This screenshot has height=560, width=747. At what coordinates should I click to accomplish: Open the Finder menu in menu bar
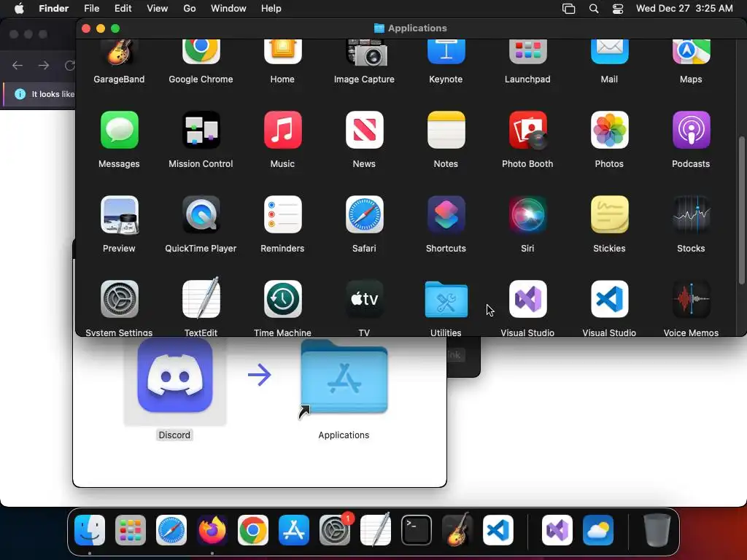tap(53, 9)
